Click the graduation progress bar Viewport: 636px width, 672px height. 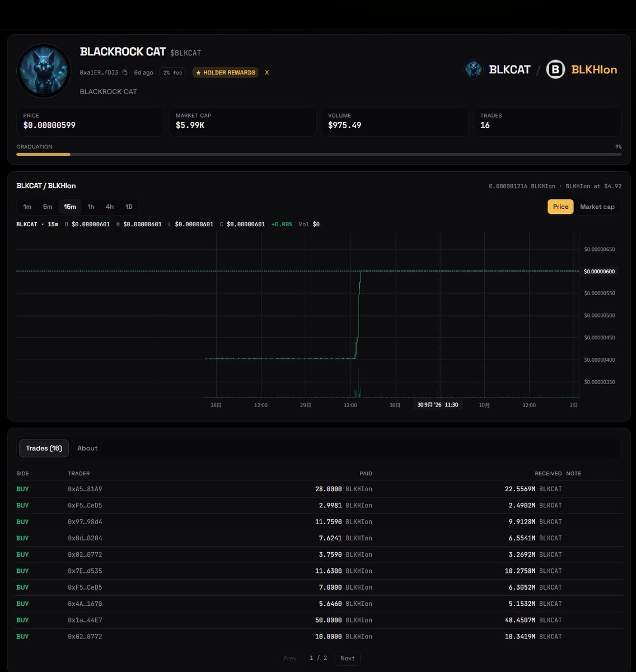click(319, 154)
